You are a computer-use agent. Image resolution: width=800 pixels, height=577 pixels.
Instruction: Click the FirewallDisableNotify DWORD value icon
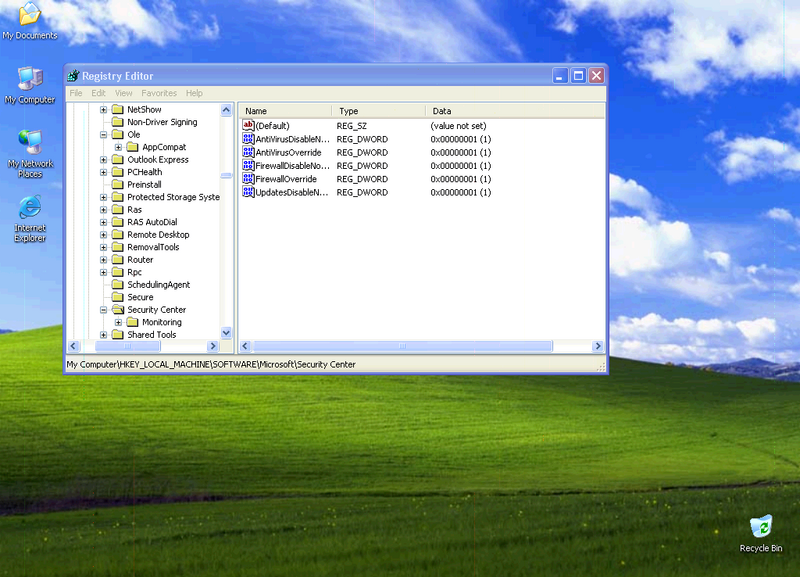248,165
